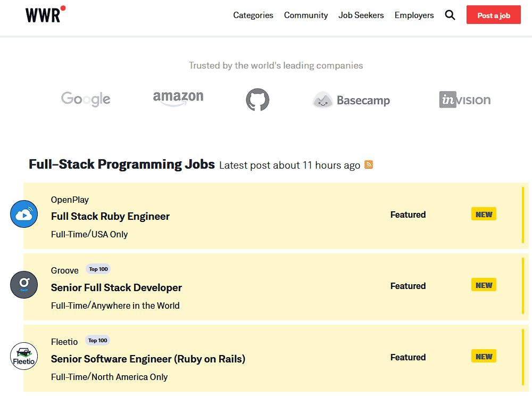The image size is (532, 396).
Task: Click Trusted by the world's leading companies
Action: pyautogui.click(x=276, y=65)
